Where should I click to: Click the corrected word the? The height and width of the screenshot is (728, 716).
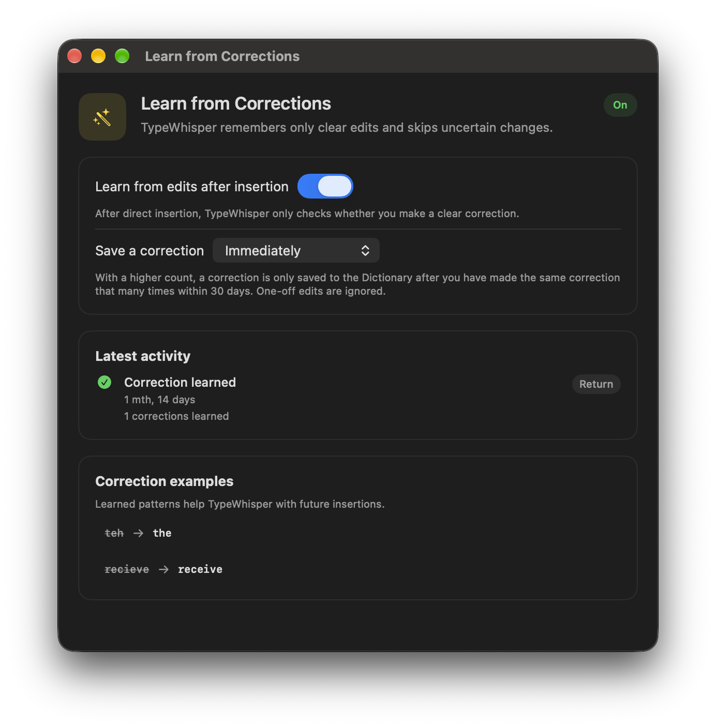pos(162,533)
